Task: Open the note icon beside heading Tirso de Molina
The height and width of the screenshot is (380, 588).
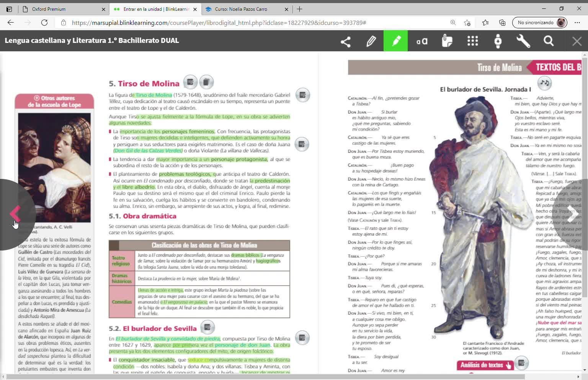Action: (x=190, y=82)
